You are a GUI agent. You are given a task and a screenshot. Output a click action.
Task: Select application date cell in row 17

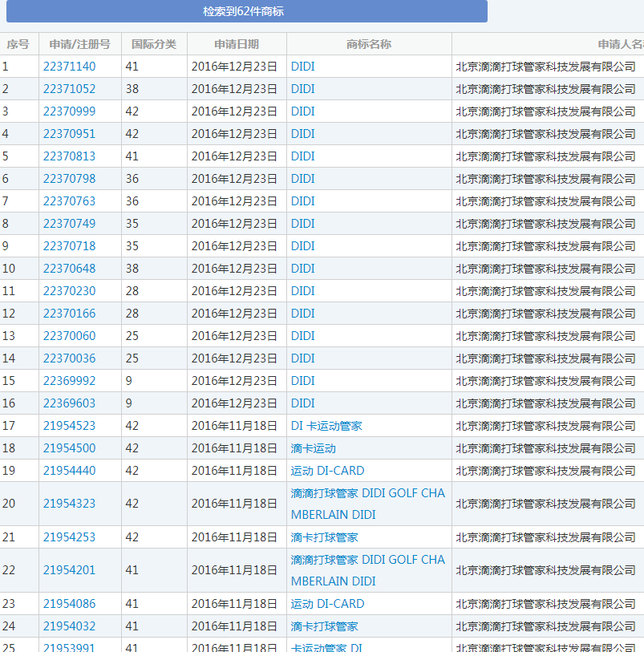(x=237, y=426)
